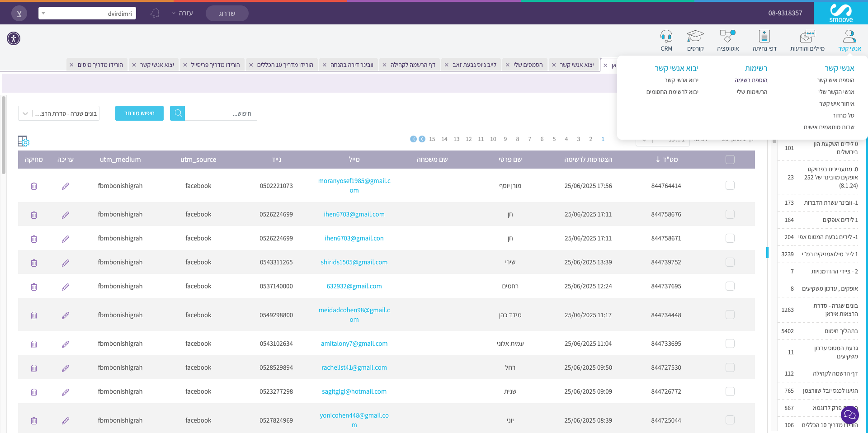Go to page 15 of results

click(432, 139)
